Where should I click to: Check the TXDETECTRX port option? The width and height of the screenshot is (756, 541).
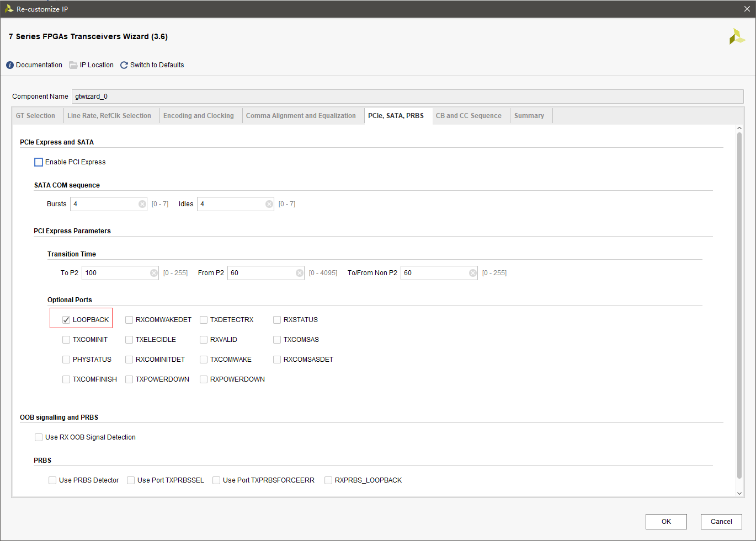tap(204, 320)
